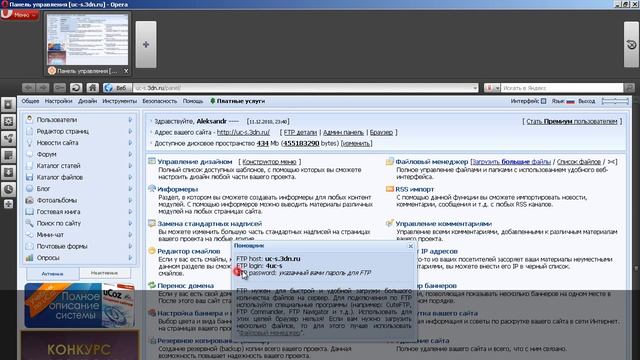Image resolution: width=640 pixels, height=360 pixels.
Task: Go back with the back arrow
Action: click(x=29, y=88)
